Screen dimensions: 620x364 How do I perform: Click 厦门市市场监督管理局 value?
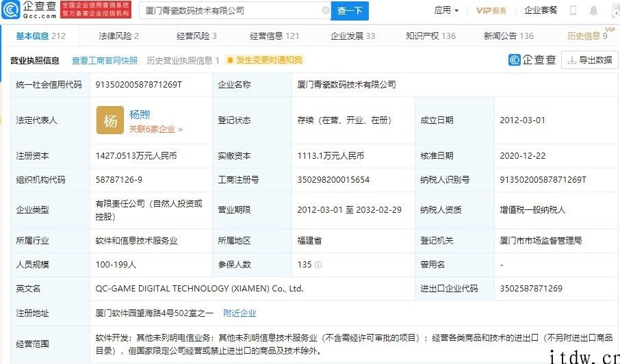[541, 240]
